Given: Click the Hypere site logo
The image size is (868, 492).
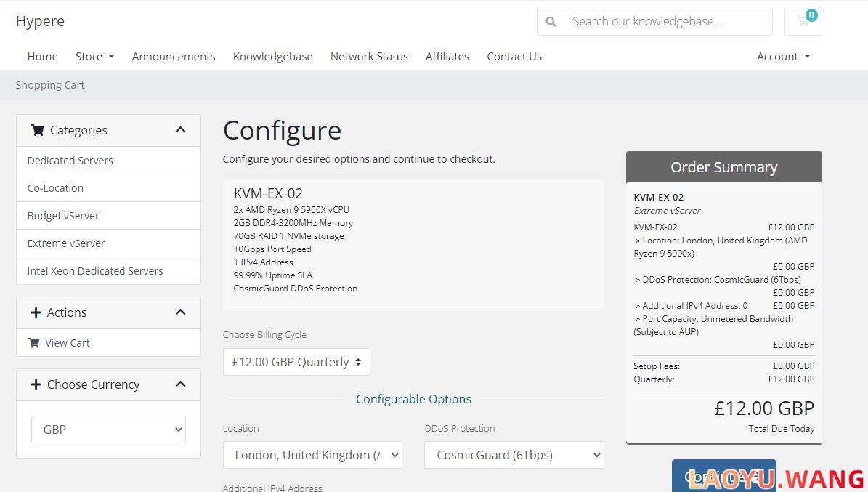Looking at the screenshot, I should point(41,21).
